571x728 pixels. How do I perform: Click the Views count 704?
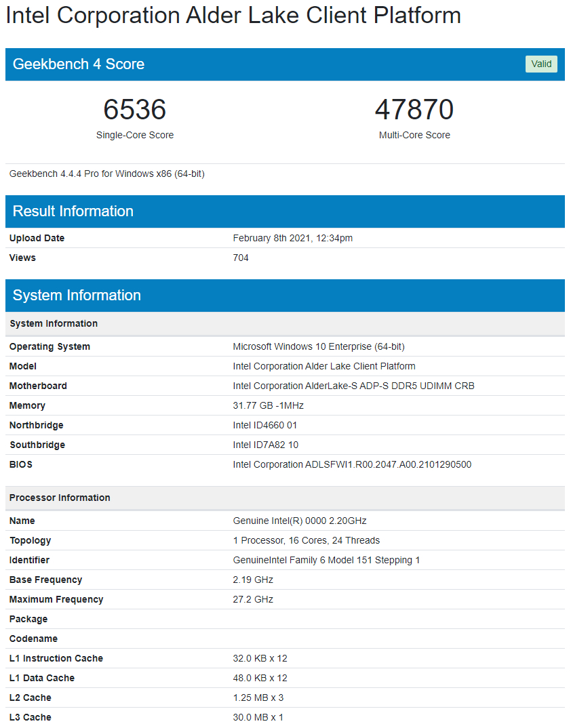point(241,258)
